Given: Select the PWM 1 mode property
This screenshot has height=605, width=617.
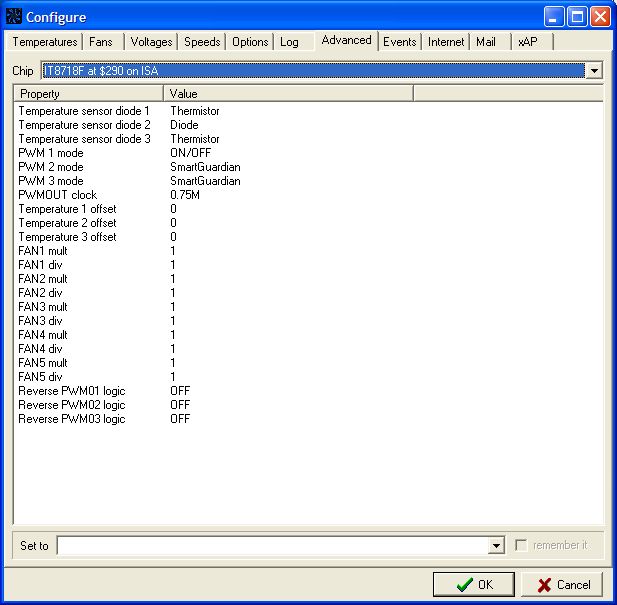Looking at the screenshot, I should point(51,153).
